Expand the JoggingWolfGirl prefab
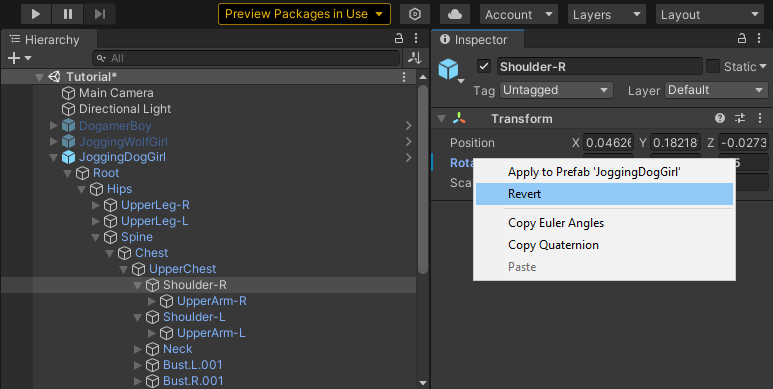773x389 pixels. coord(54,141)
